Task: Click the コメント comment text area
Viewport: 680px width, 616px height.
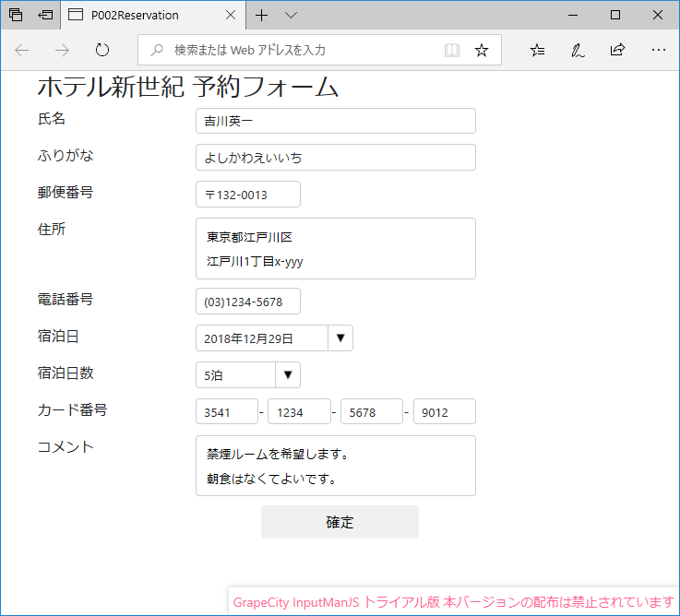Action: tap(335, 466)
